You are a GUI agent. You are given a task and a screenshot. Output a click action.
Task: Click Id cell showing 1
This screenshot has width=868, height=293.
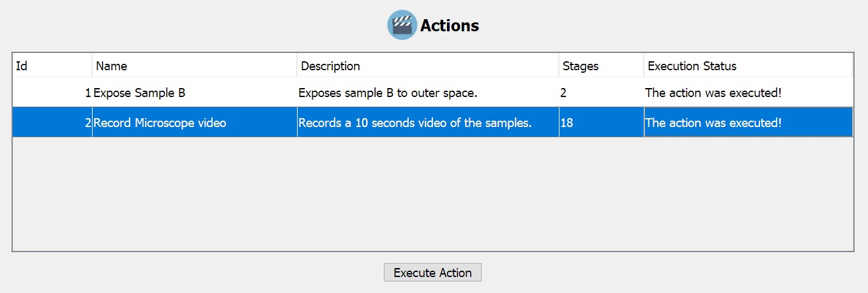(88, 93)
